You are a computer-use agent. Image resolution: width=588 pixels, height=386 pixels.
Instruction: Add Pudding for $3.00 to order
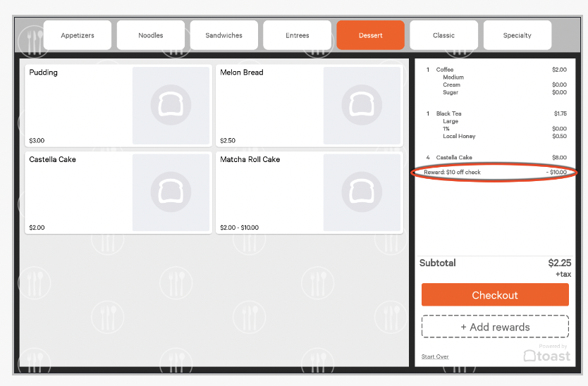pyautogui.click(x=78, y=106)
